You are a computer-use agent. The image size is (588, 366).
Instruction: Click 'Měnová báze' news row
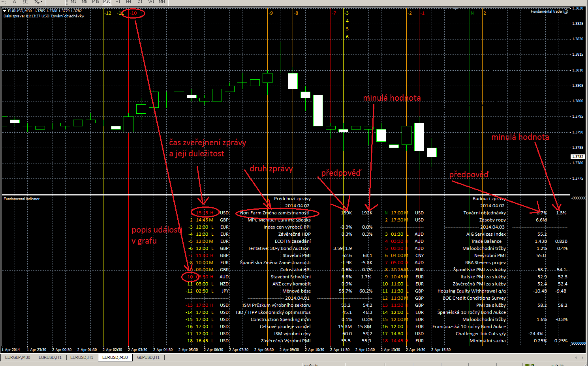(x=297, y=291)
